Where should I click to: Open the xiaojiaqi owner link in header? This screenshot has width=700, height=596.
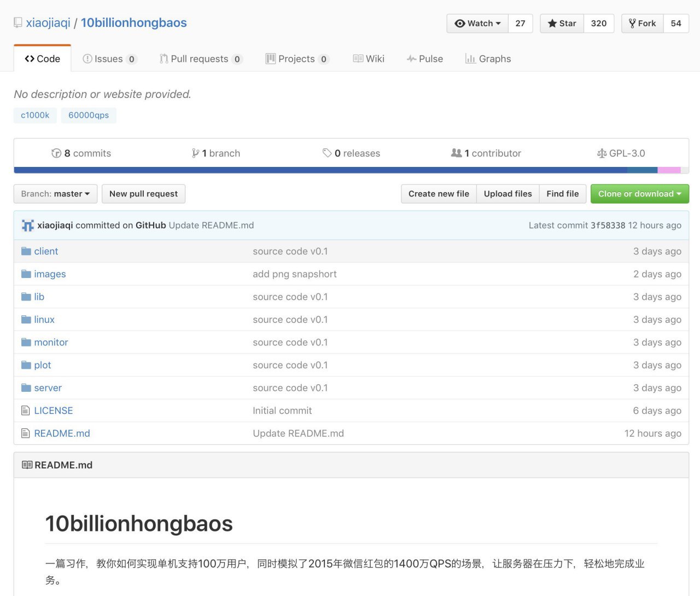point(48,23)
